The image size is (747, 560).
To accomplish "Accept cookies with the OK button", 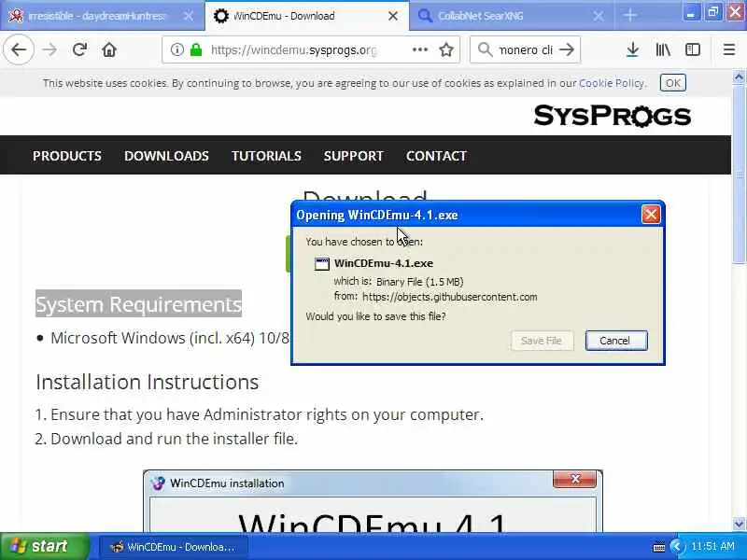I will pos(672,83).
